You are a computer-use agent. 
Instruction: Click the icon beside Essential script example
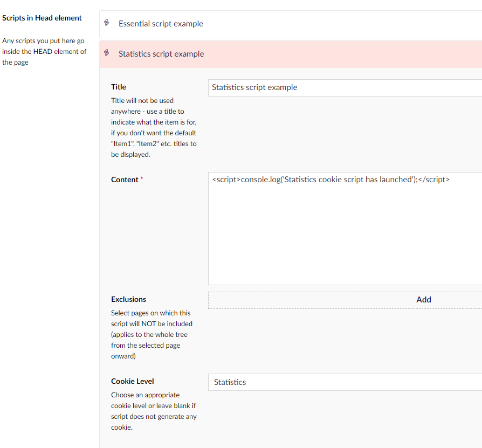click(x=107, y=23)
